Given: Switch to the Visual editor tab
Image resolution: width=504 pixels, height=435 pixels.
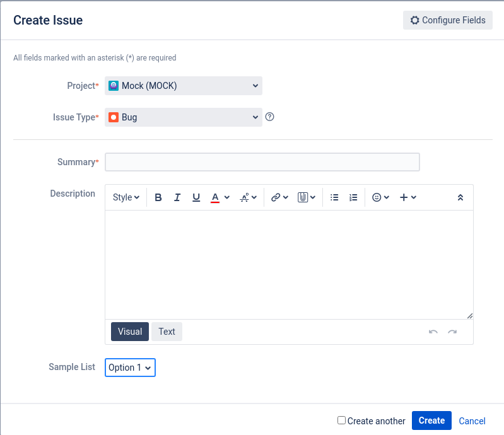Looking at the screenshot, I should pyautogui.click(x=130, y=332).
